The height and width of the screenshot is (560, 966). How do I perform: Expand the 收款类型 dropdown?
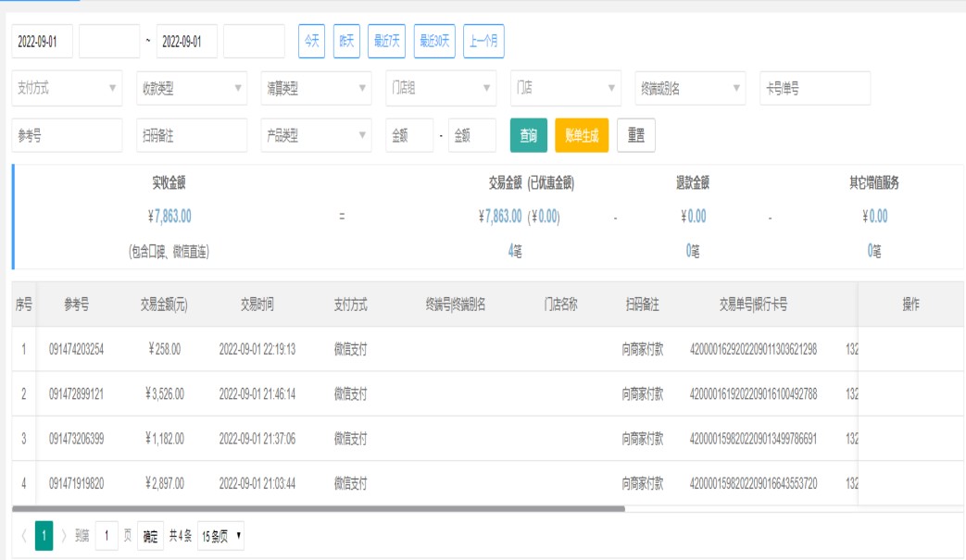[x=191, y=88]
